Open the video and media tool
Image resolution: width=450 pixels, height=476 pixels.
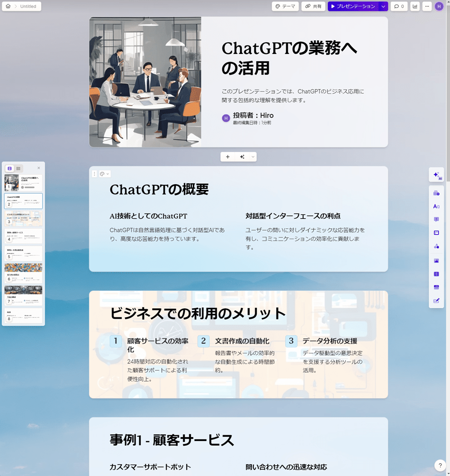click(436, 274)
